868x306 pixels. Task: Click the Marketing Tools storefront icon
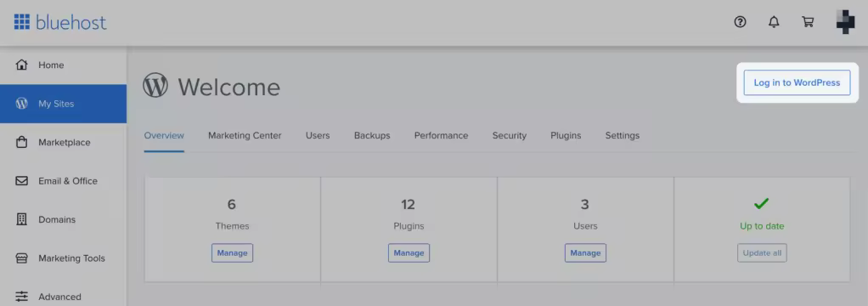(x=21, y=258)
